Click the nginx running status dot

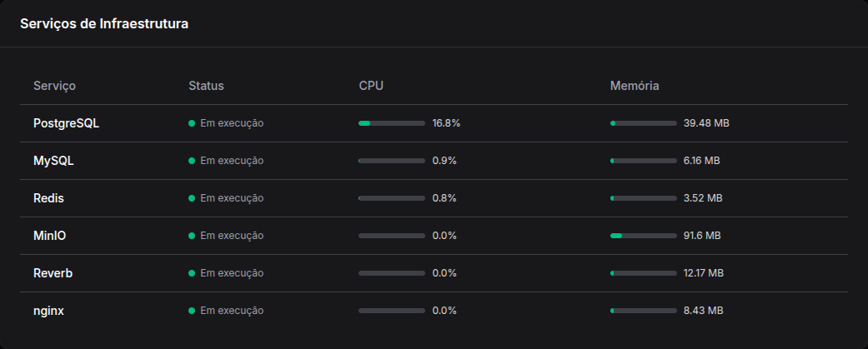[192, 311]
